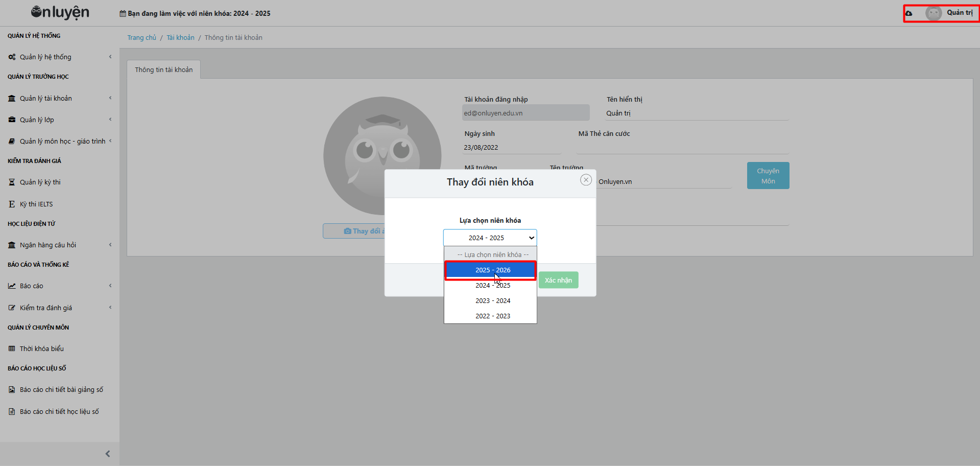Click the Onluyện logo

click(x=60, y=13)
